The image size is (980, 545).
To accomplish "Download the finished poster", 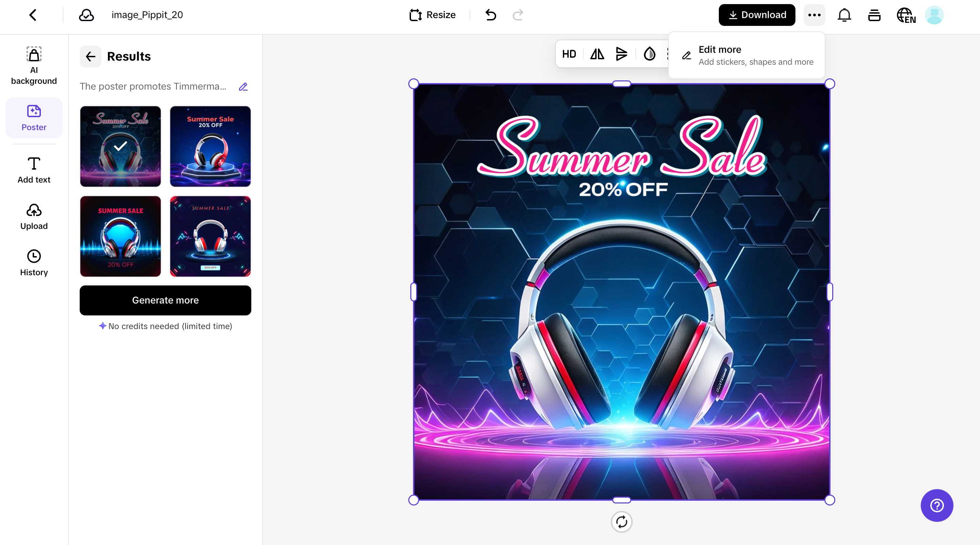I will point(756,15).
